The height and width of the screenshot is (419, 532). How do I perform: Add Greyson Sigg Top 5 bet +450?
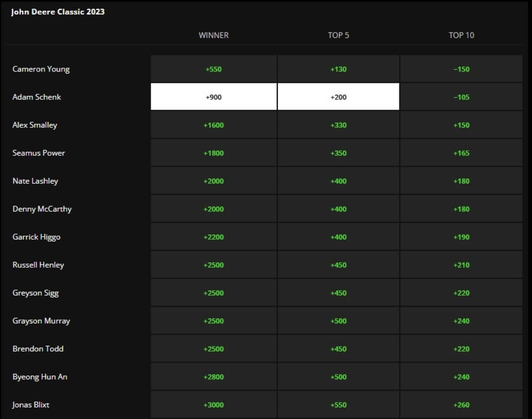click(338, 293)
